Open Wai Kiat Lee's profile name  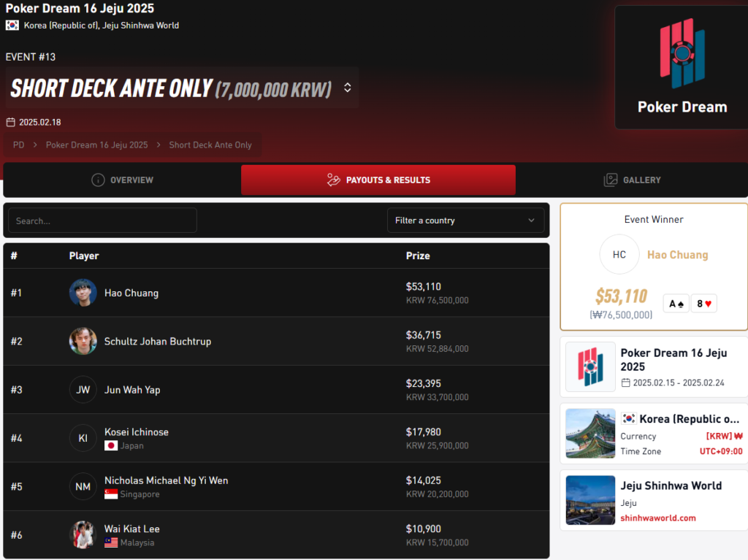click(132, 529)
